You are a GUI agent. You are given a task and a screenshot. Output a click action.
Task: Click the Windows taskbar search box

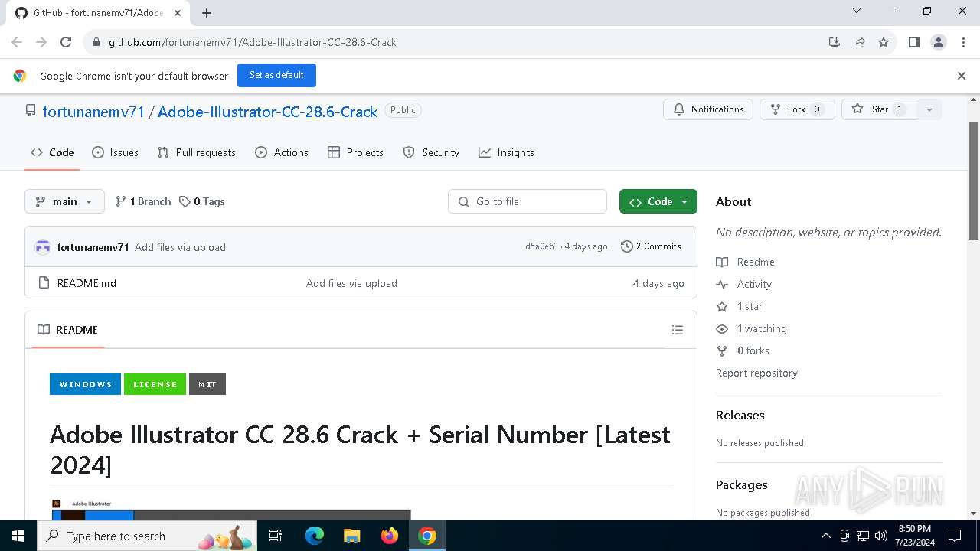147,536
